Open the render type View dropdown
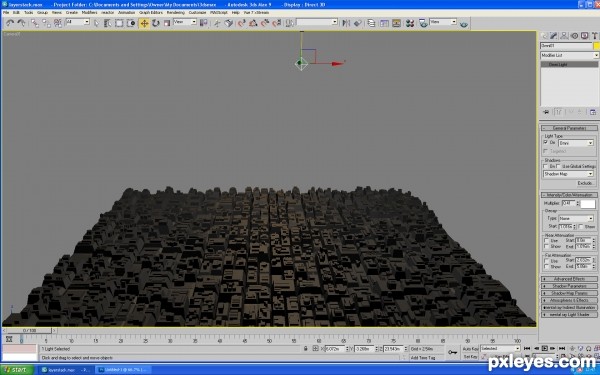This screenshot has width=600, height=375. pyautogui.click(x=443, y=22)
